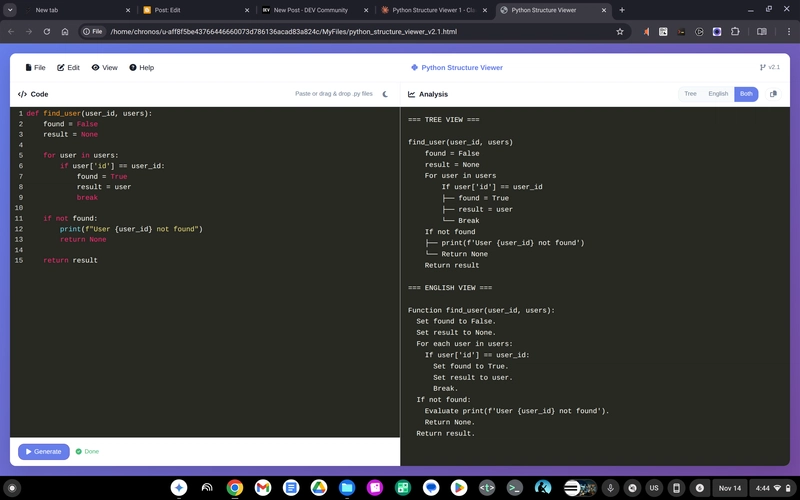
Task: Open the File menu
Action: pos(36,68)
